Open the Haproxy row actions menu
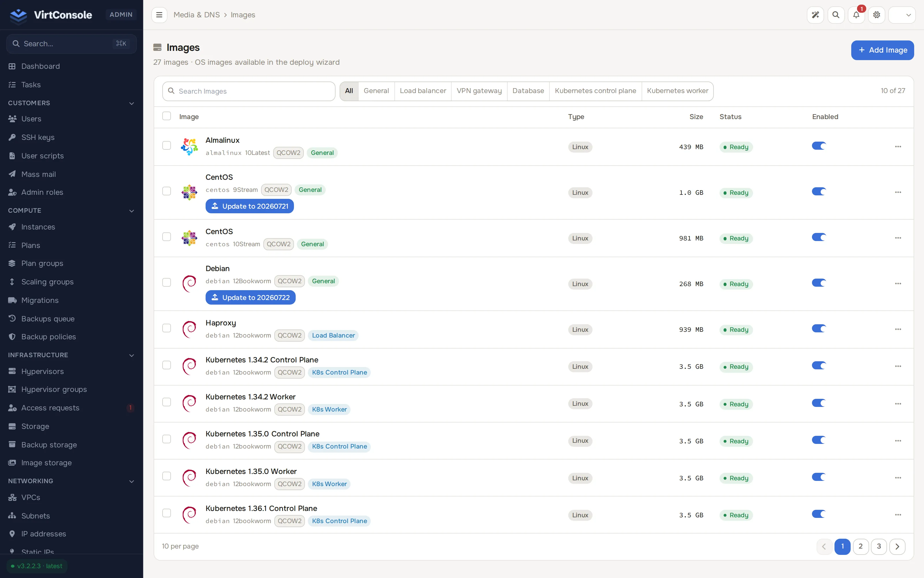This screenshot has width=924, height=578. tap(898, 329)
